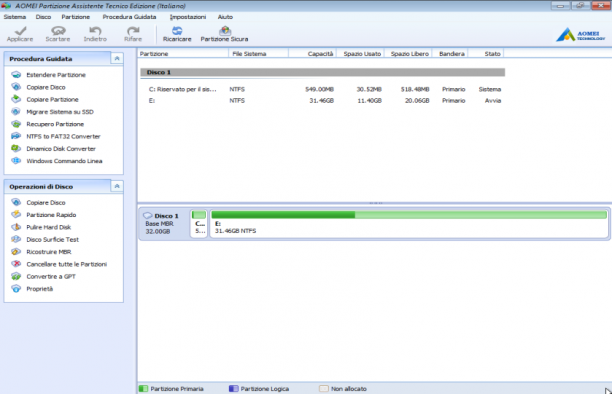This screenshot has height=394, width=612.
Task: Open the Disco menu
Action: [43, 17]
